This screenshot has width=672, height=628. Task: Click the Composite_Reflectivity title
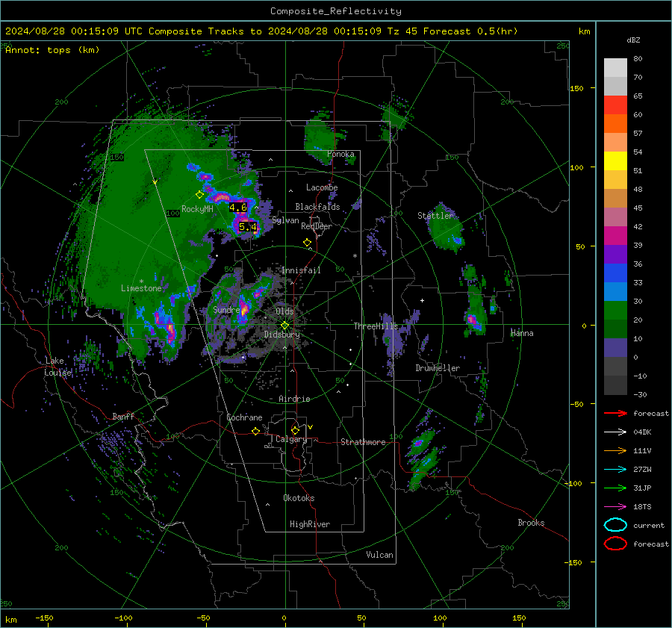pyautogui.click(x=336, y=11)
